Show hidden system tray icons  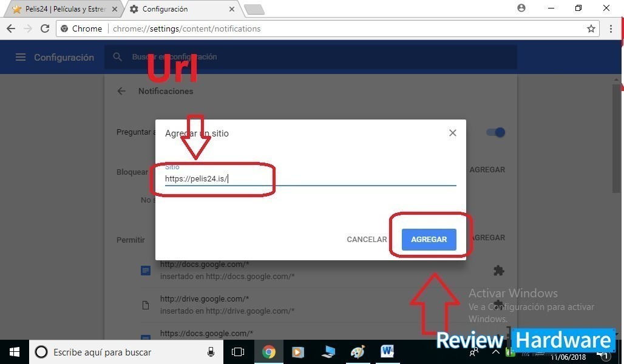[496, 352]
